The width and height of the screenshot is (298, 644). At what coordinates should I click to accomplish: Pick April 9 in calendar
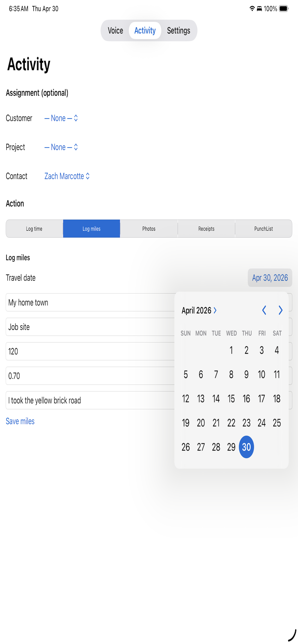pos(246,374)
